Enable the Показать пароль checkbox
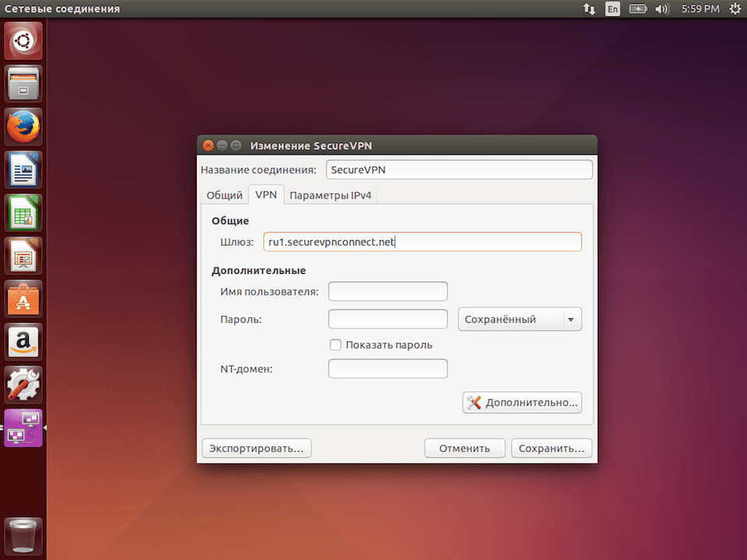The height and width of the screenshot is (560, 747). click(335, 345)
